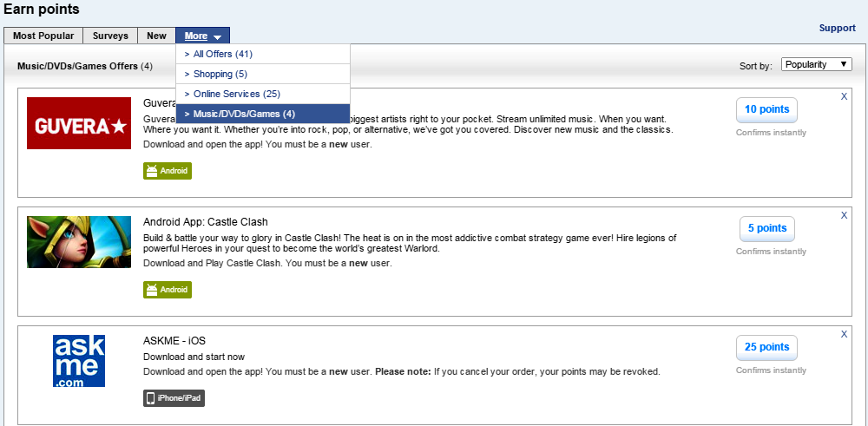
Task: Visit the Support link
Action: tap(837, 28)
